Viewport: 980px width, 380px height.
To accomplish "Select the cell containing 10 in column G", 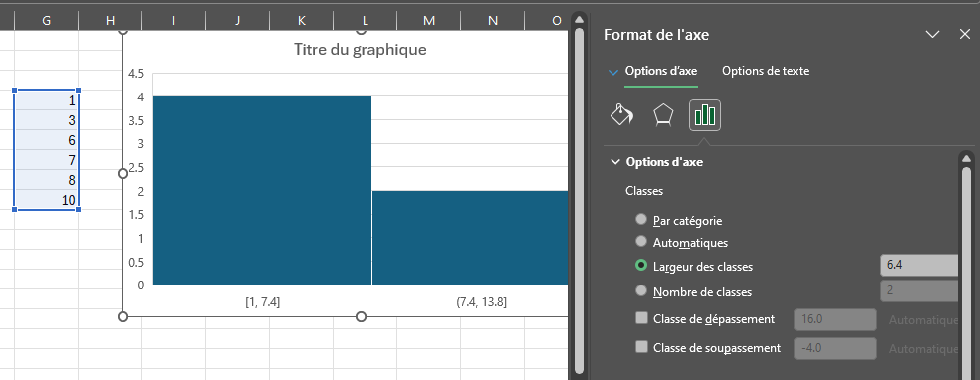I will click(46, 200).
